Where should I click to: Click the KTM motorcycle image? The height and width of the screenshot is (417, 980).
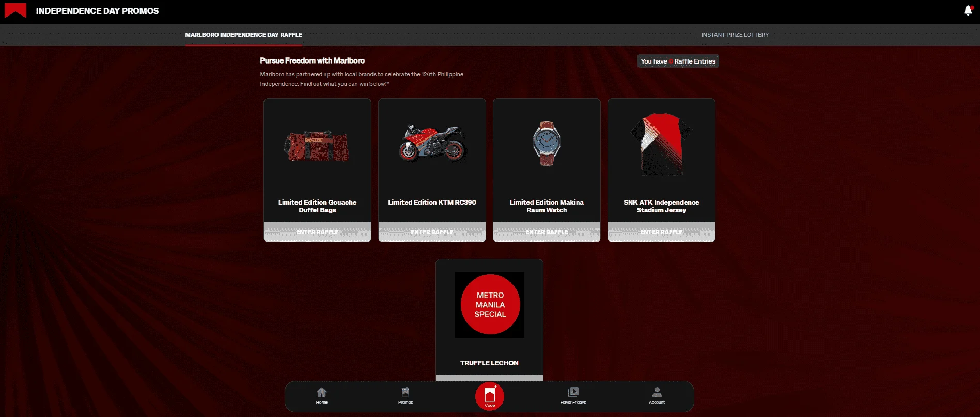tap(432, 143)
